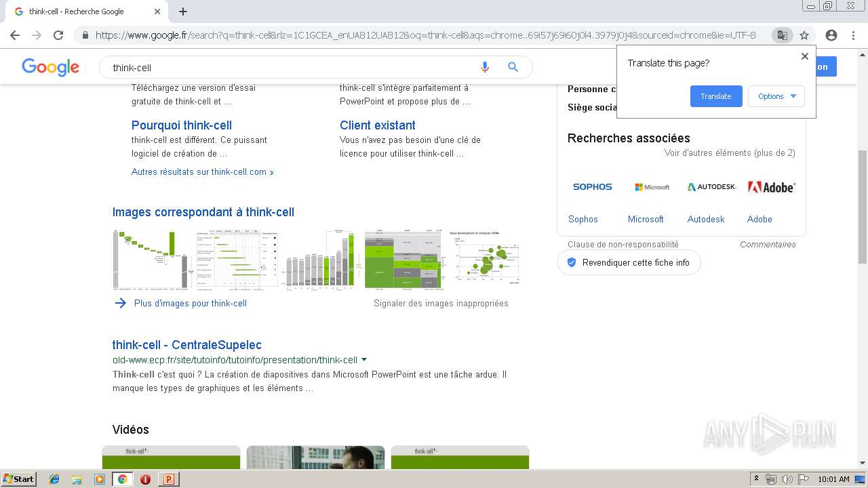Click the system tray volume icon
The width and height of the screenshot is (868, 488).
pos(787,479)
